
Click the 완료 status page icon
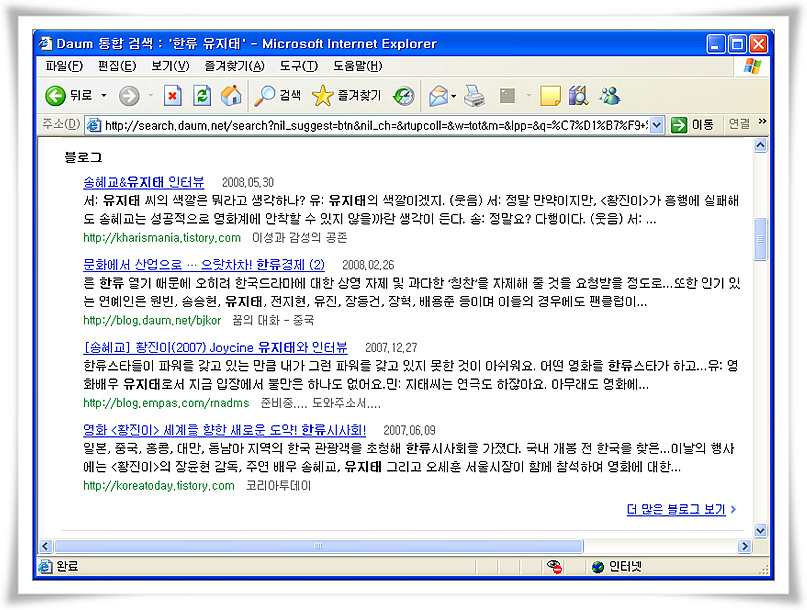[45, 566]
